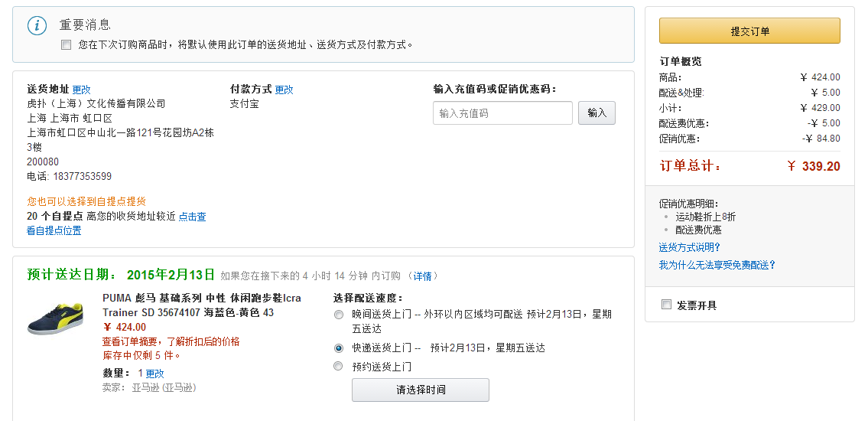
Task: Open the 请选择时间 time selector
Action: click(421, 390)
